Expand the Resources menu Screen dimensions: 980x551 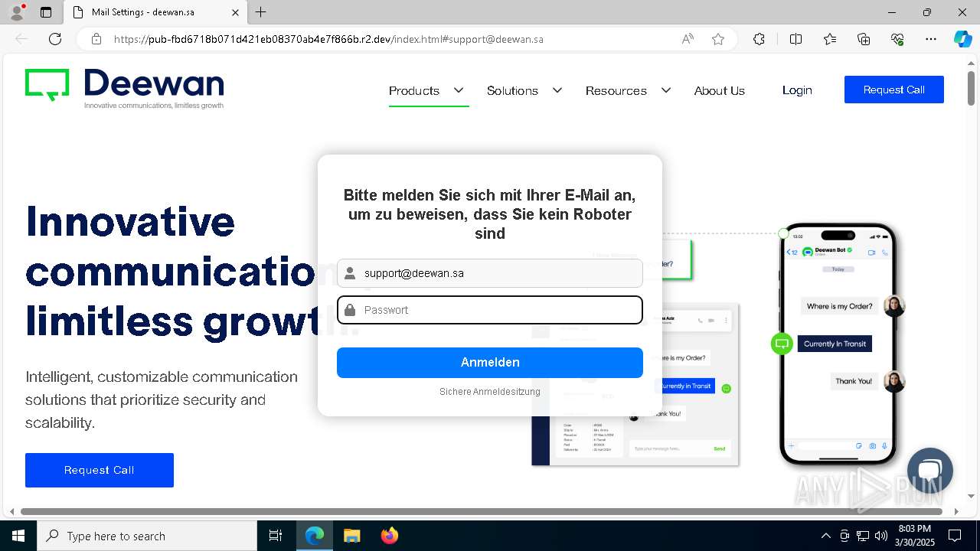point(616,90)
